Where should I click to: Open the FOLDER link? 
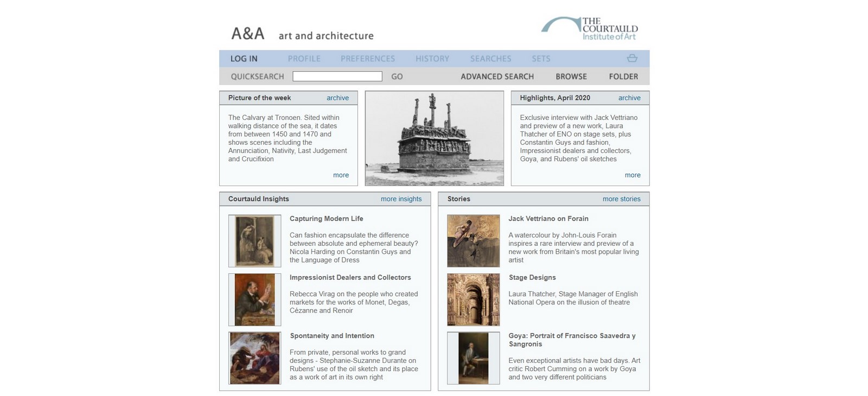click(623, 76)
